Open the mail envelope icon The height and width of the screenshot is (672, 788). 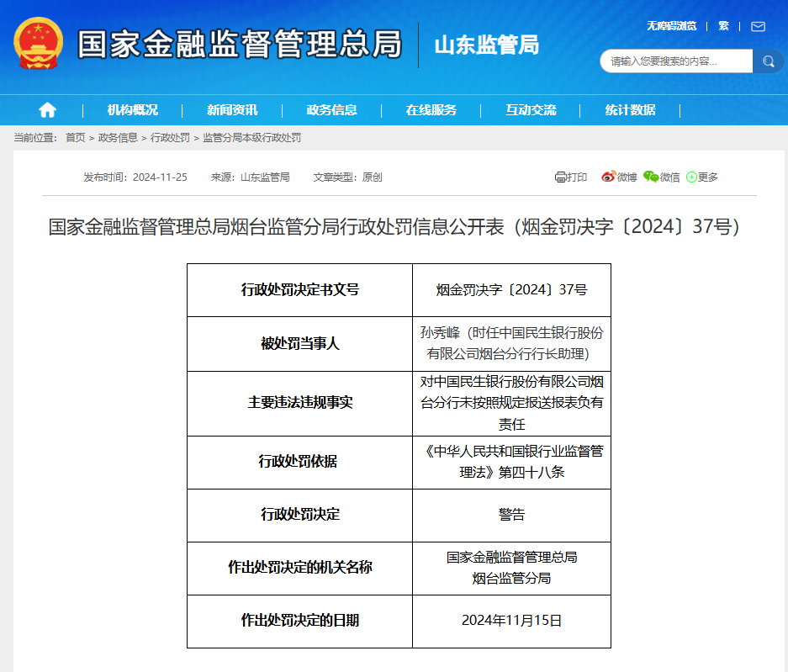pos(758,26)
